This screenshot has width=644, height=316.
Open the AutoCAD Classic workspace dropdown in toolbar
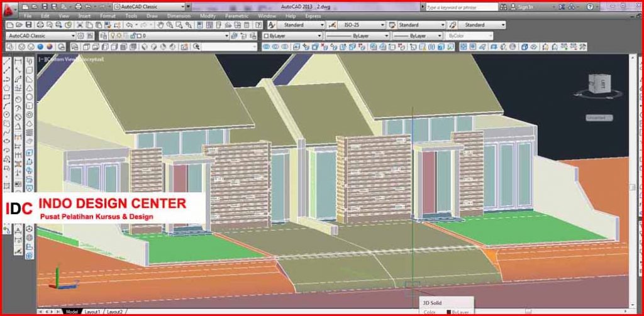point(73,36)
